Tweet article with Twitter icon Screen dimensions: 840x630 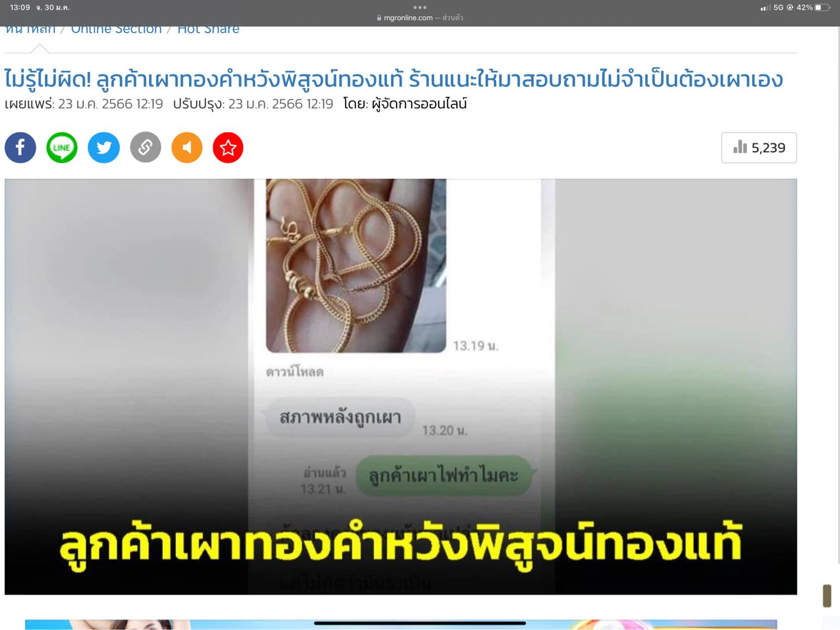point(104,148)
